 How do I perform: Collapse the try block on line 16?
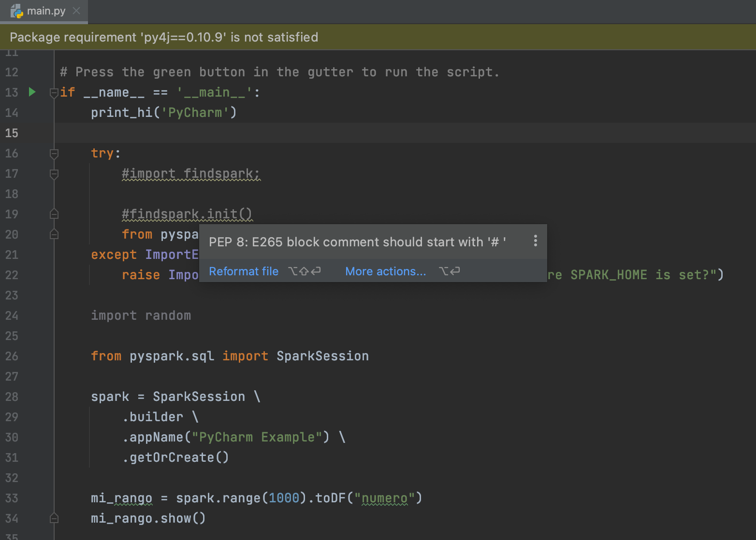(54, 154)
